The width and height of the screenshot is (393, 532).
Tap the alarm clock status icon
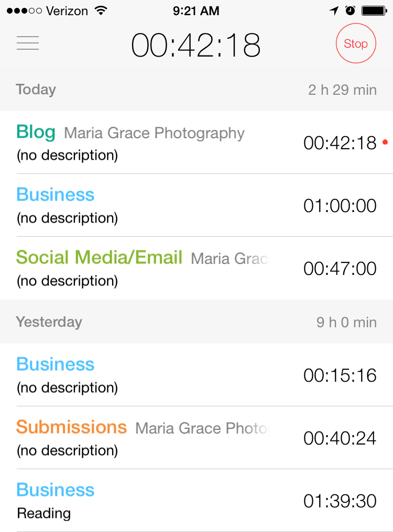tap(350, 10)
